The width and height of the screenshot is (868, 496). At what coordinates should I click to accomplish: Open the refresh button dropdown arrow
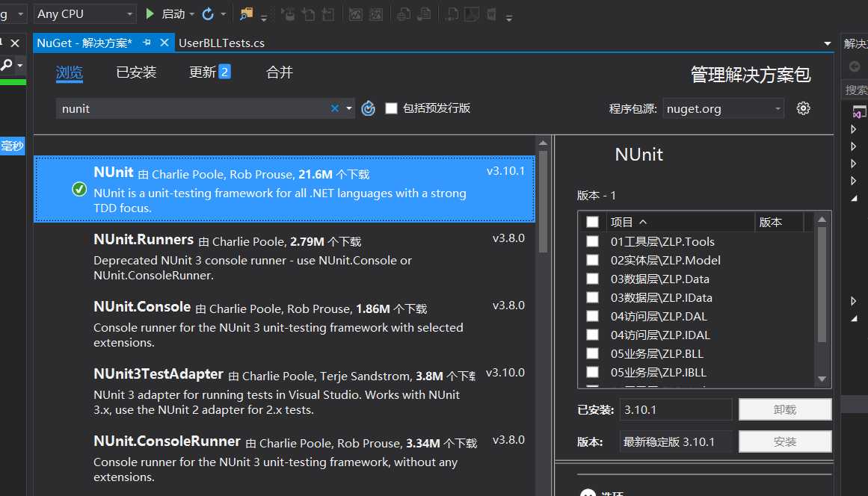(x=223, y=14)
